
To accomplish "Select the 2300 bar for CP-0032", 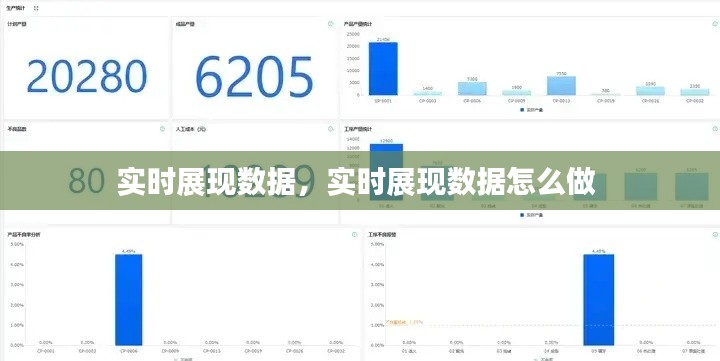I will 695,92.
